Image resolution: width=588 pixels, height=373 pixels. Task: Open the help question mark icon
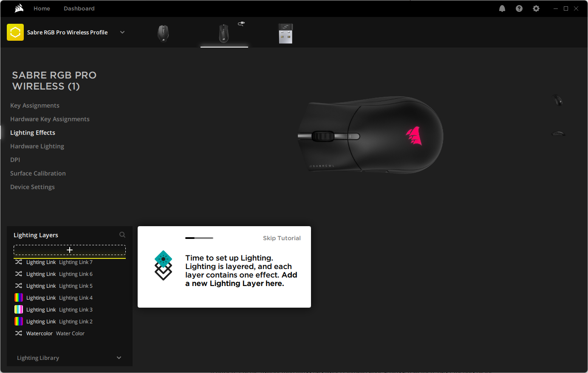(519, 8)
